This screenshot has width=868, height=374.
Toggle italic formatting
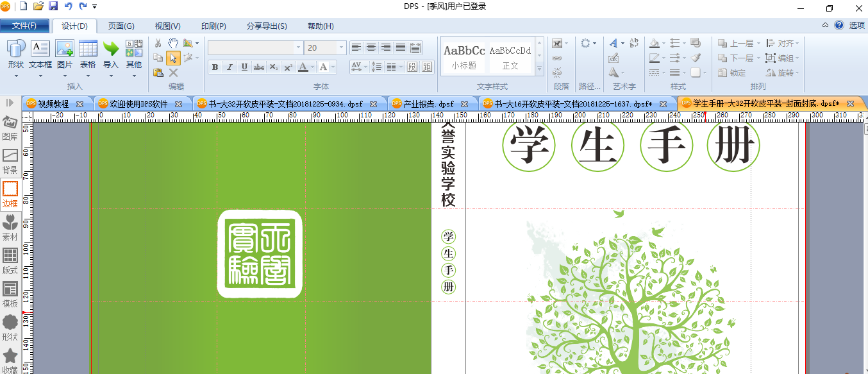pyautogui.click(x=230, y=67)
